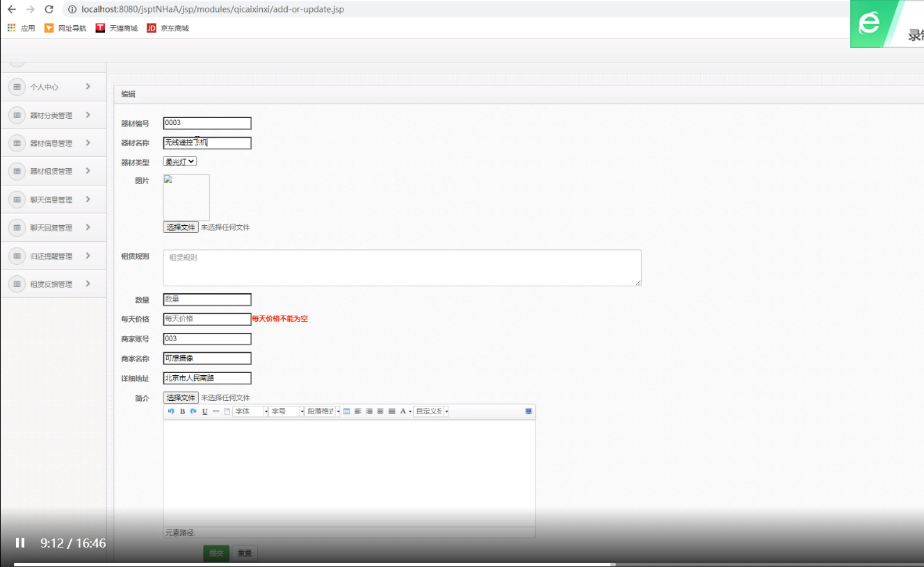Click the 重置 reset button
This screenshot has height=567, width=924.
pyautogui.click(x=245, y=553)
